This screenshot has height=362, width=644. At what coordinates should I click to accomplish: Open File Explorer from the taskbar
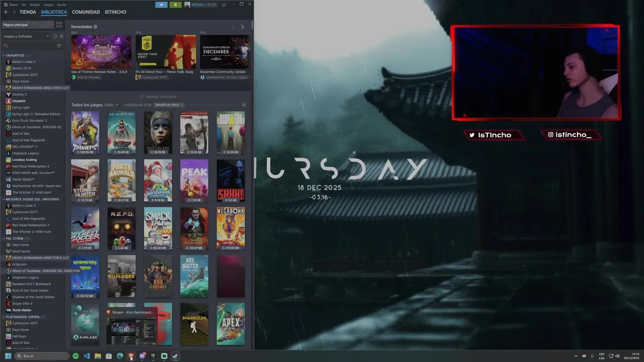coord(98,356)
